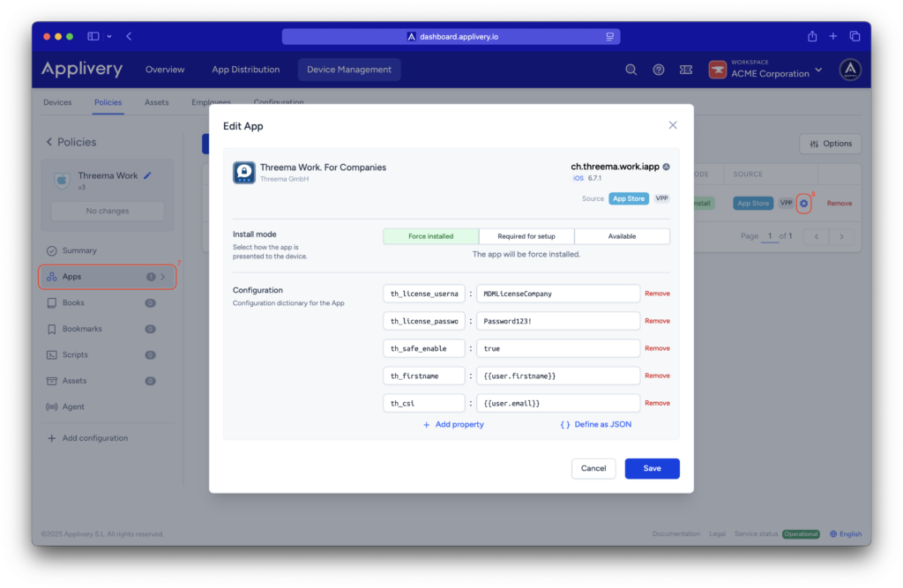The width and height of the screenshot is (903, 588).
Task: Go to next page arrow
Action: 841,236
